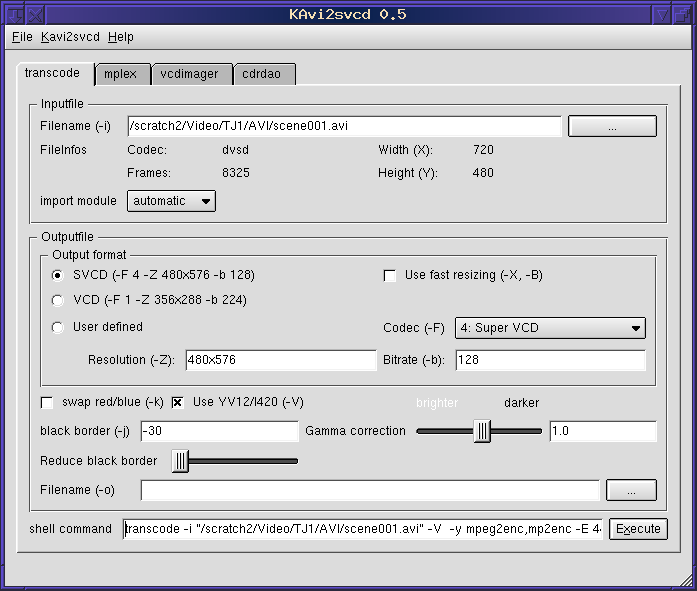This screenshot has width=697, height=591.
Task: Click the Reduce black border slider handle
Action: point(180,461)
